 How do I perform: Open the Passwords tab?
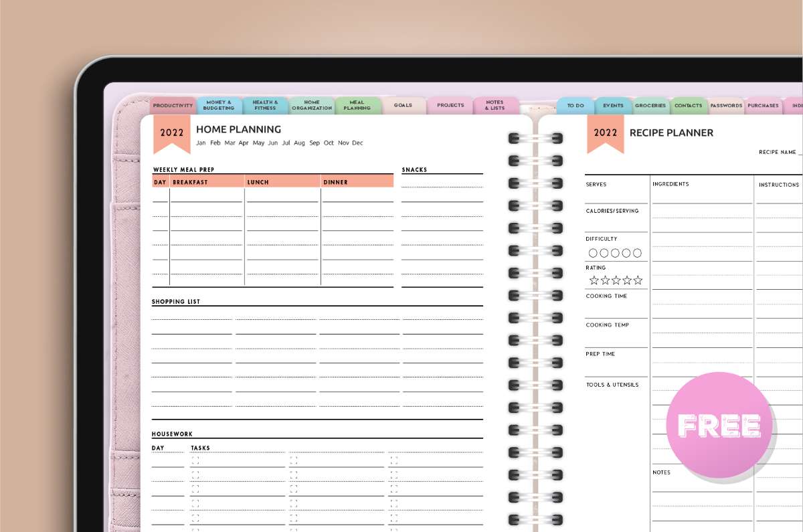tap(727, 105)
